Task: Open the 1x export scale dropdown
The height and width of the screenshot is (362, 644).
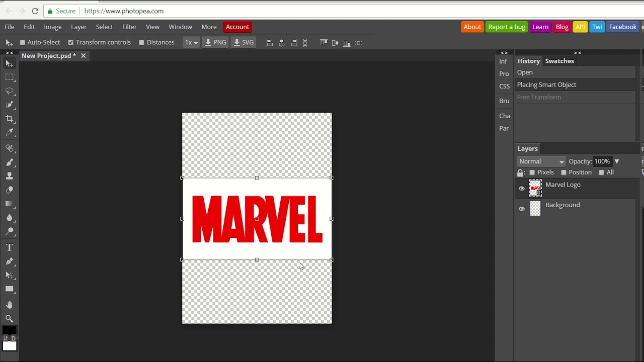Action: coord(191,43)
